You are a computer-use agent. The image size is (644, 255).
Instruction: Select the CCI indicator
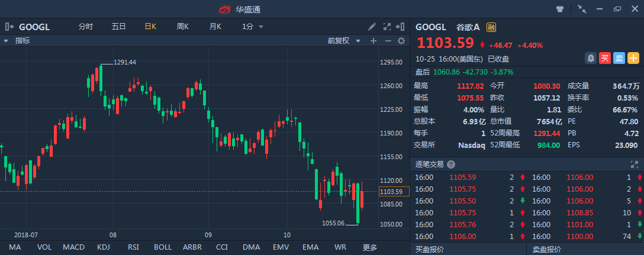[222, 247]
